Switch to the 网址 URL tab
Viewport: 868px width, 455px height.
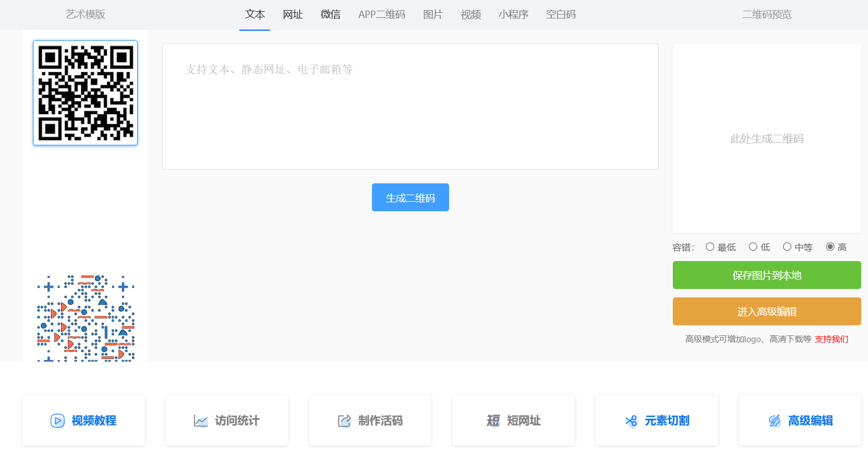click(293, 15)
